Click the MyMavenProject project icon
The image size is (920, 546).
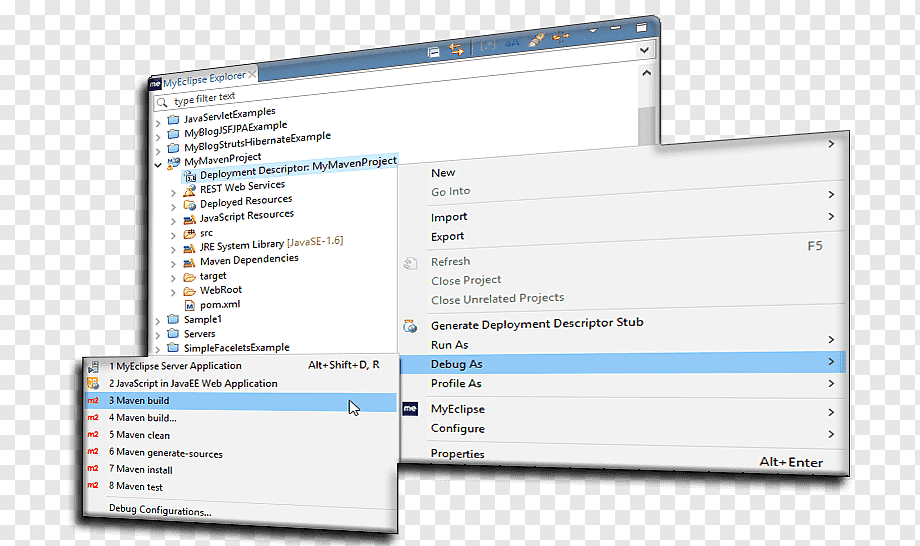[174, 162]
